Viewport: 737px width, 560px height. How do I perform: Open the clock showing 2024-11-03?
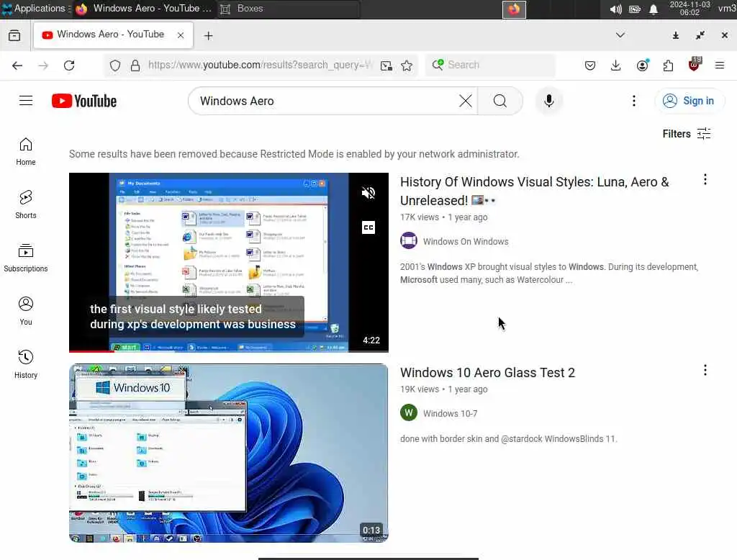(689, 9)
